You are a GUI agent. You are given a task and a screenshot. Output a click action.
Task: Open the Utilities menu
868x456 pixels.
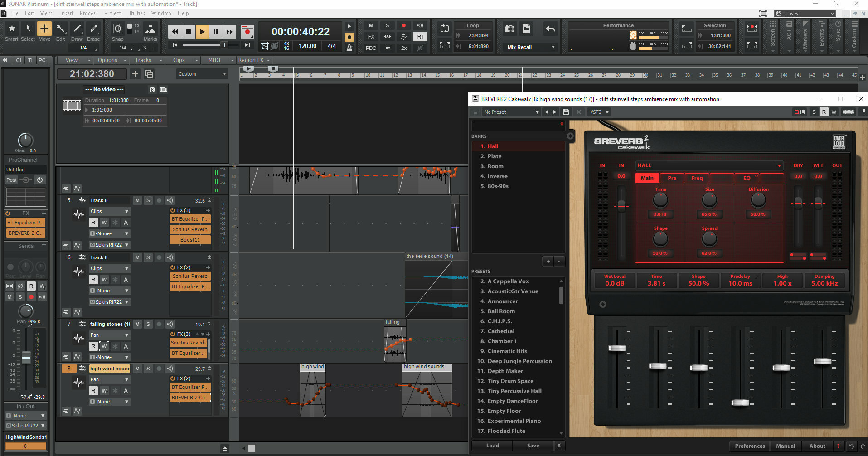tap(136, 13)
